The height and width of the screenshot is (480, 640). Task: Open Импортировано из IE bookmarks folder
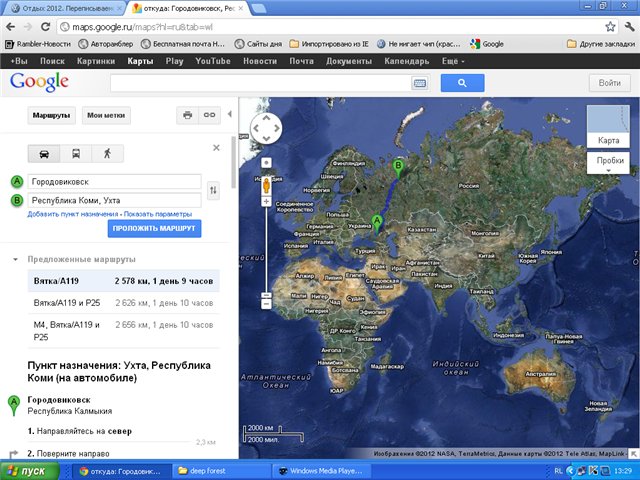[329, 44]
